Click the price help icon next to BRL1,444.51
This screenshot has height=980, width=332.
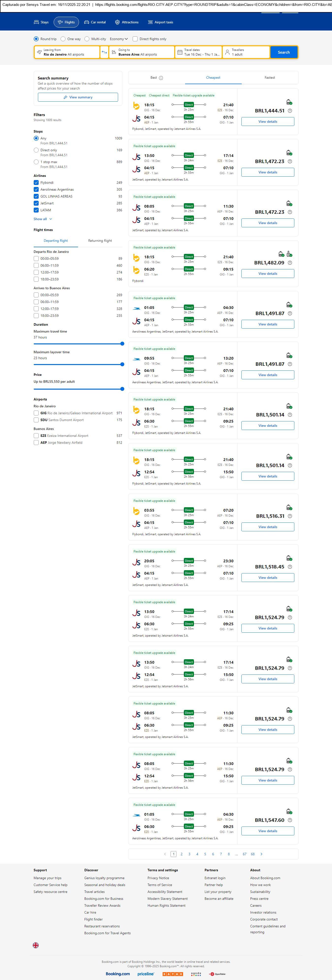point(290,111)
